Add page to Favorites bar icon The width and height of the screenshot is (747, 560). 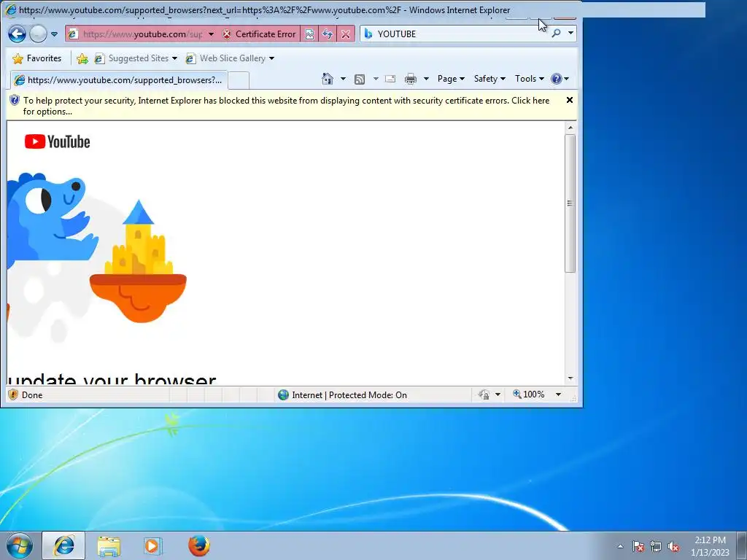pos(82,58)
